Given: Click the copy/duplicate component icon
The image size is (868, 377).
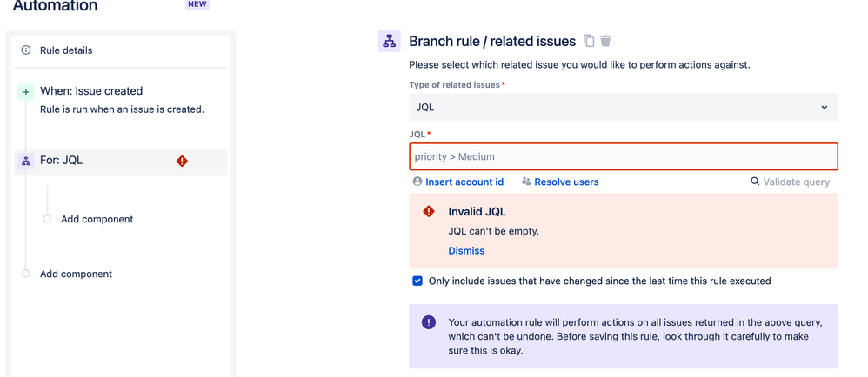Looking at the screenshot, I should [589, 41].
